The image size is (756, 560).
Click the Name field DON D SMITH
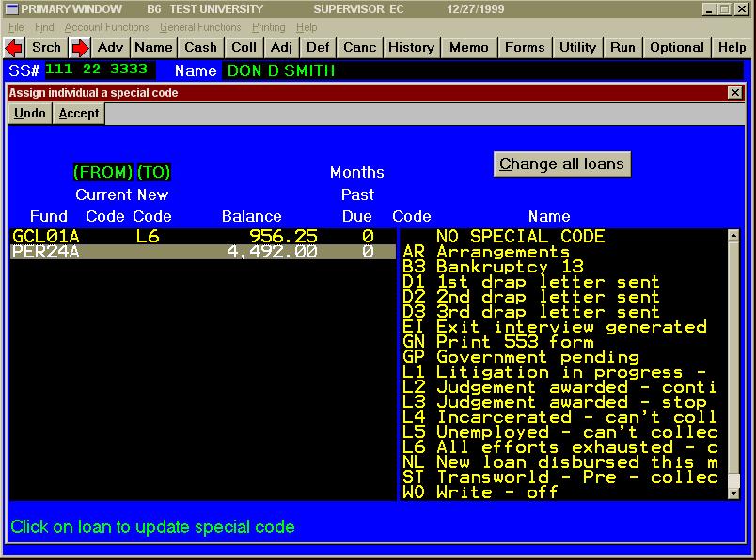482,70
